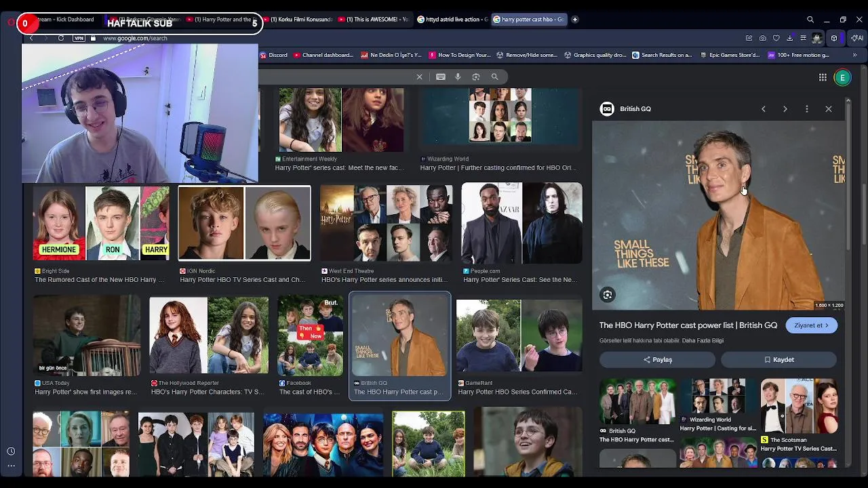This screenshot has height=488, width=868.
Task: Open IGN Nordic cast thumbnail
Action: [x=245, y=224]
